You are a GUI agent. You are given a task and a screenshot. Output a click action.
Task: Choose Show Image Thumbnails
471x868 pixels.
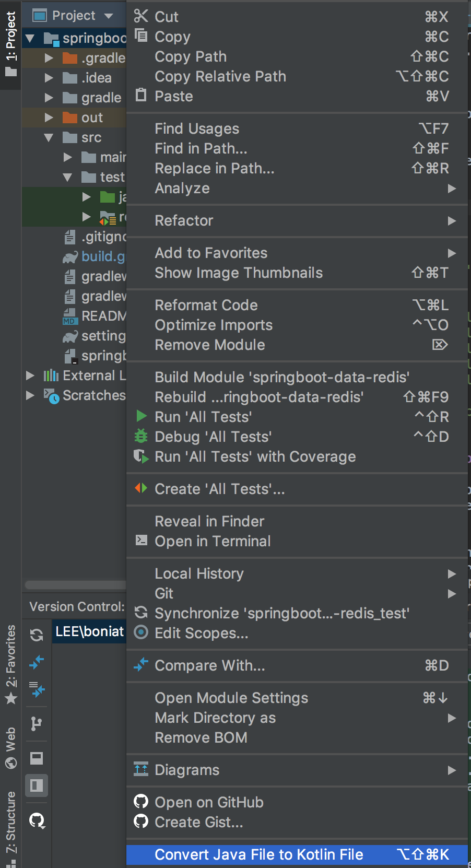coord(297,273)
